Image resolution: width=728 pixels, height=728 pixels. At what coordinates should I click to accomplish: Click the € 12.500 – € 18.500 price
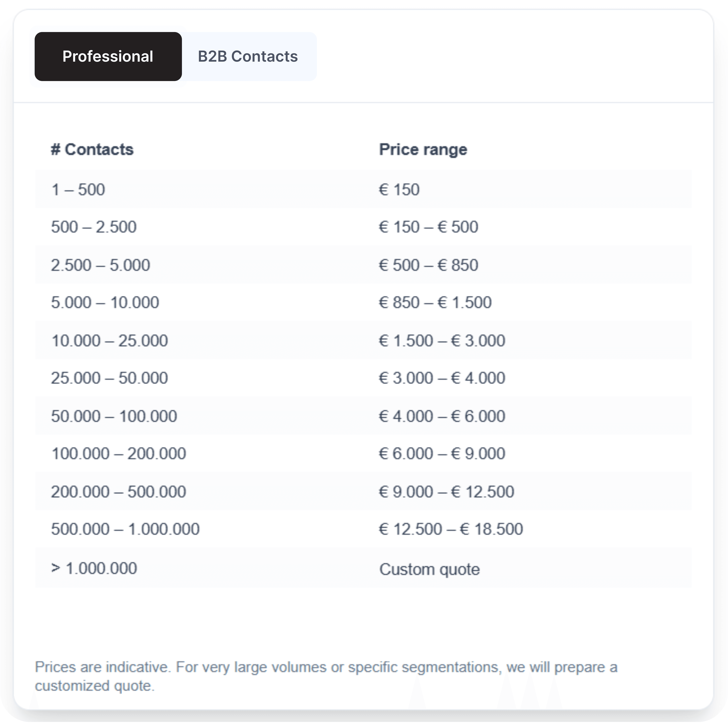[x=451, y=529]
